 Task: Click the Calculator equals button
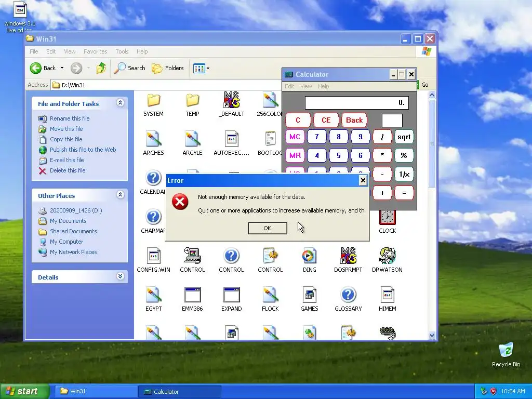click(x=404, y=193)
